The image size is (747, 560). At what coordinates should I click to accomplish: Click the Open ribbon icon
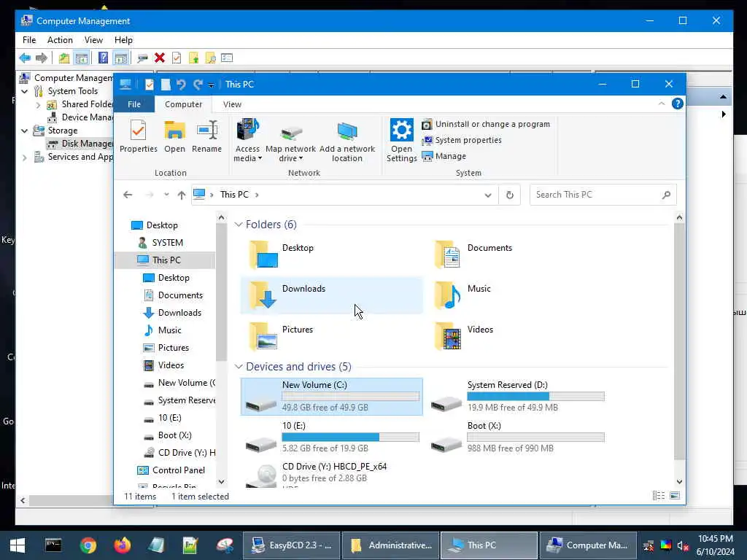tap(174, 137)
